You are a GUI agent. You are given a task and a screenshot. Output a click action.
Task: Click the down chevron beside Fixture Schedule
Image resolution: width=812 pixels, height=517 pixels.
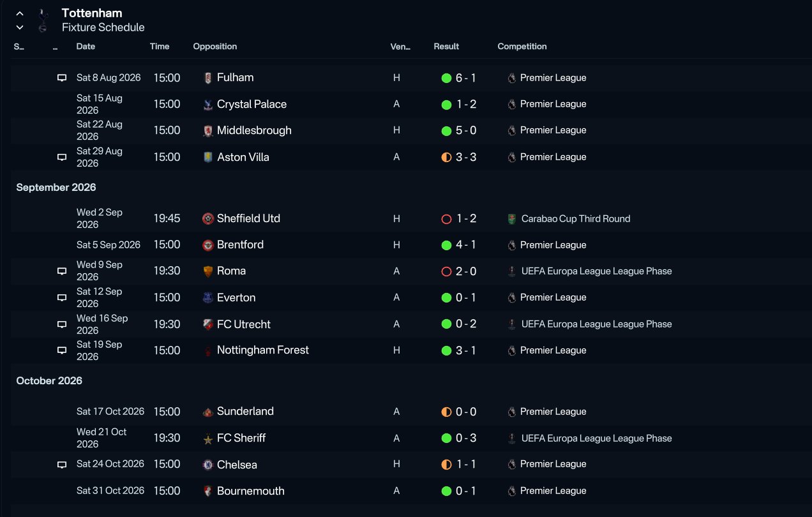pyautogui.click(x=20, y=27)
